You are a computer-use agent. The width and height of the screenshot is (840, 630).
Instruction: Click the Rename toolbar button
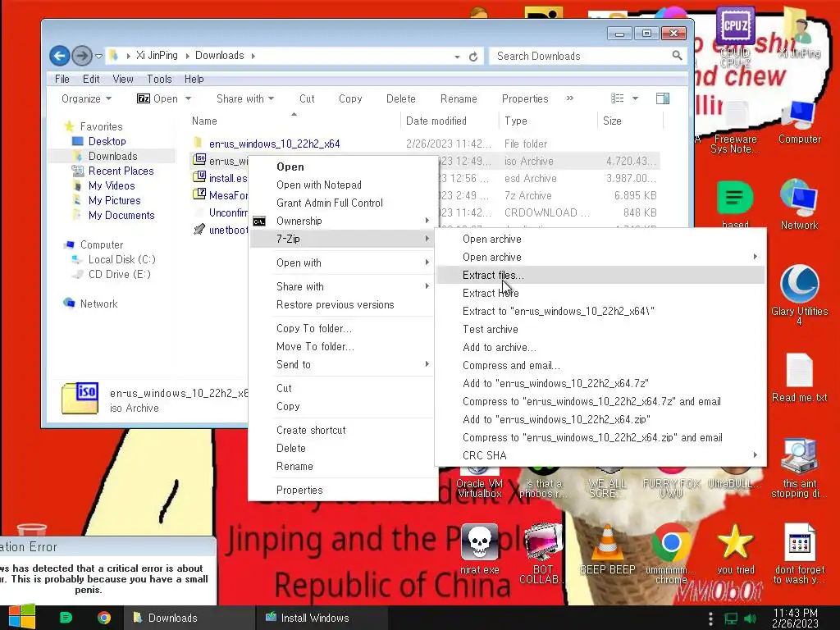click(459, 98)
